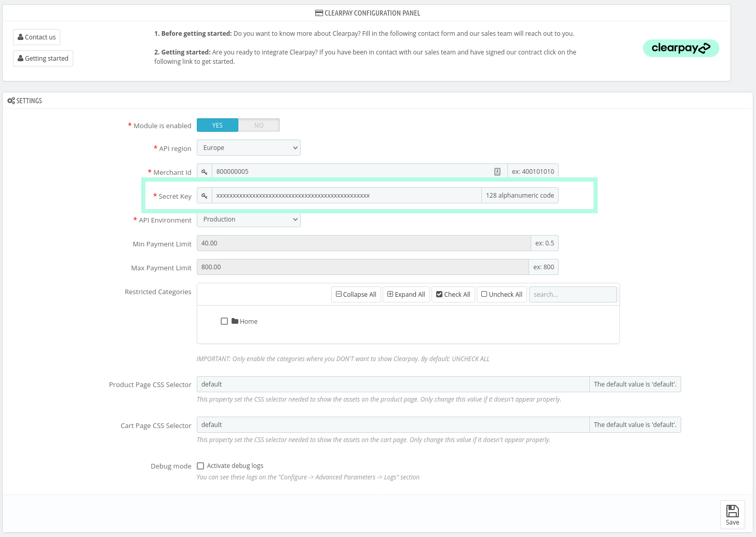Focus the Secret Key input field
This screenshot has height=537, width=756.
tap(347, 196)
